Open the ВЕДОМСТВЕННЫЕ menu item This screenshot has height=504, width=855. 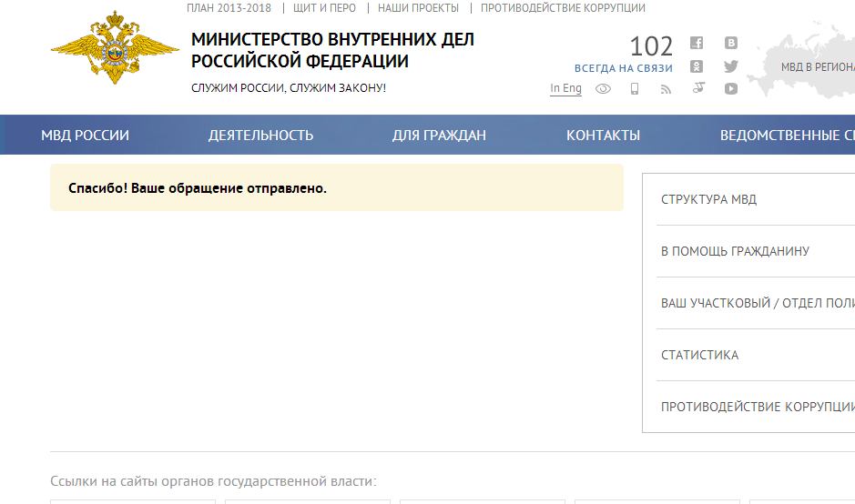788,136
